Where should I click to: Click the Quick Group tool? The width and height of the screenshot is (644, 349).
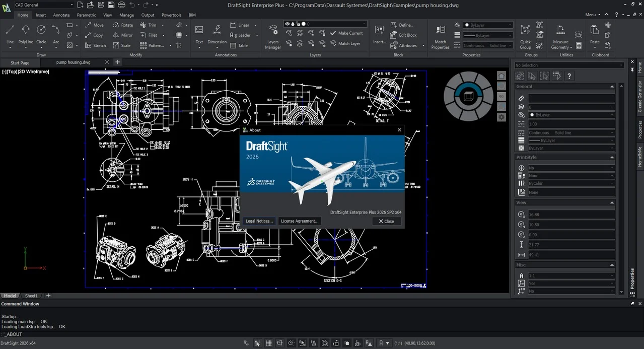(525, 36)
